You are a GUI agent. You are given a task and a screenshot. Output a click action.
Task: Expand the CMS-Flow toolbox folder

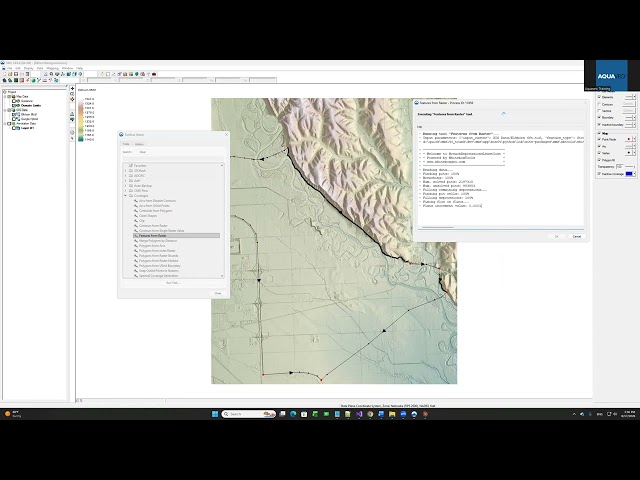click(x=126, y=191)
